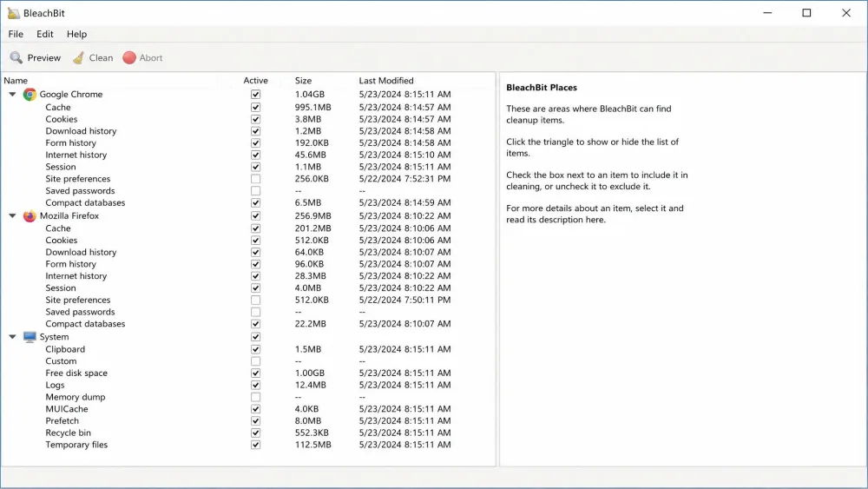Uncheck the Free disk space checkbox
868x489 pixels.
click(255, 373)
